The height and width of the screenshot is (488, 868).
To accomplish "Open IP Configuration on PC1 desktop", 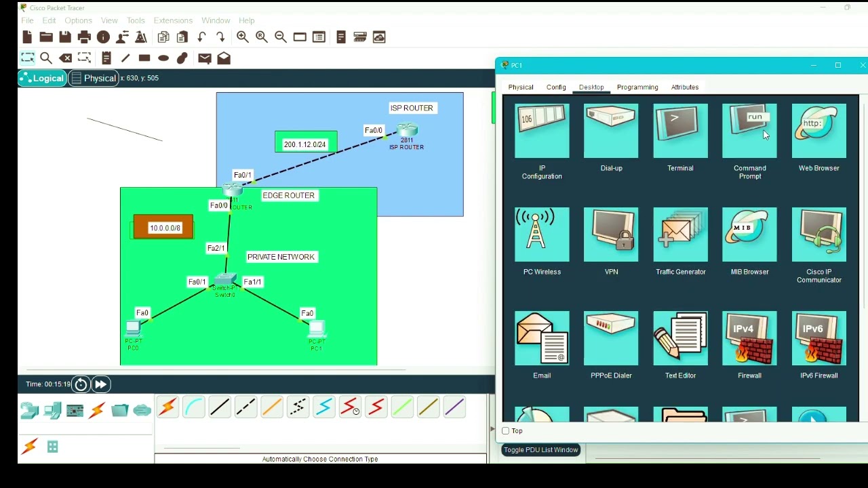I will click(542, 131).
